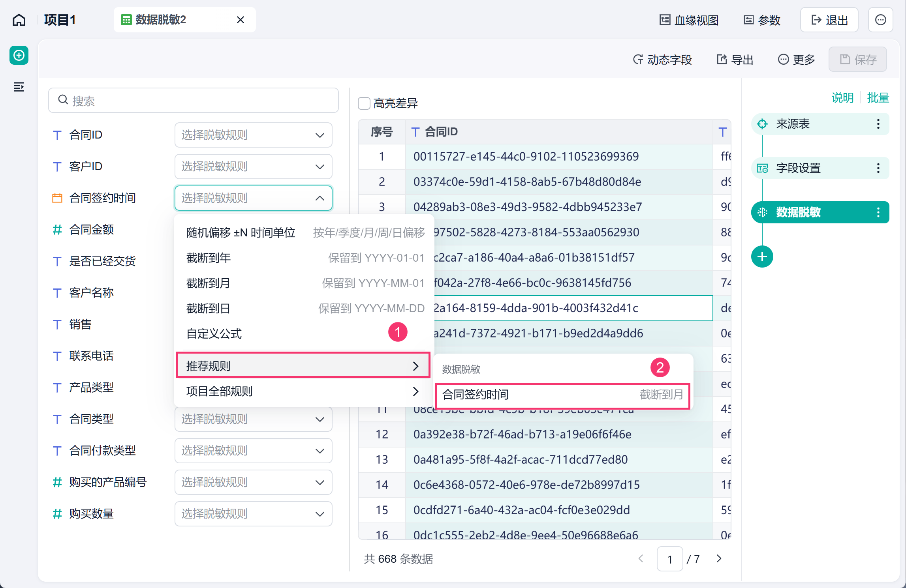Expand the 项目全部规则 submenu

(x=303, y=391)
